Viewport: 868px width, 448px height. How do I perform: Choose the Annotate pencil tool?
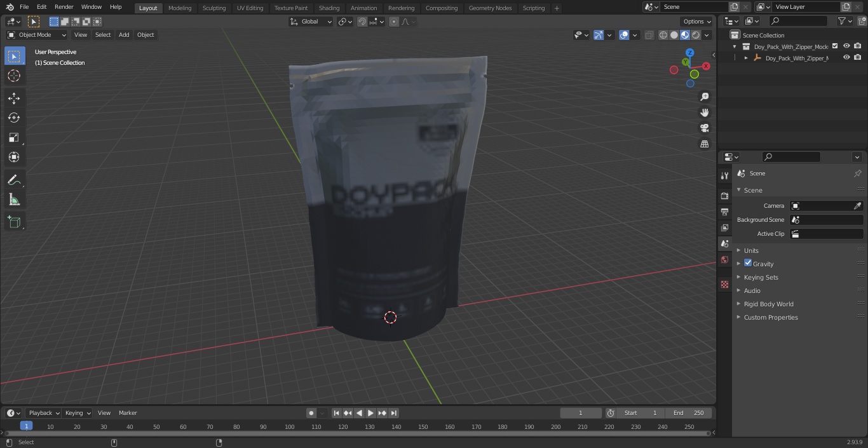[14, 180]
